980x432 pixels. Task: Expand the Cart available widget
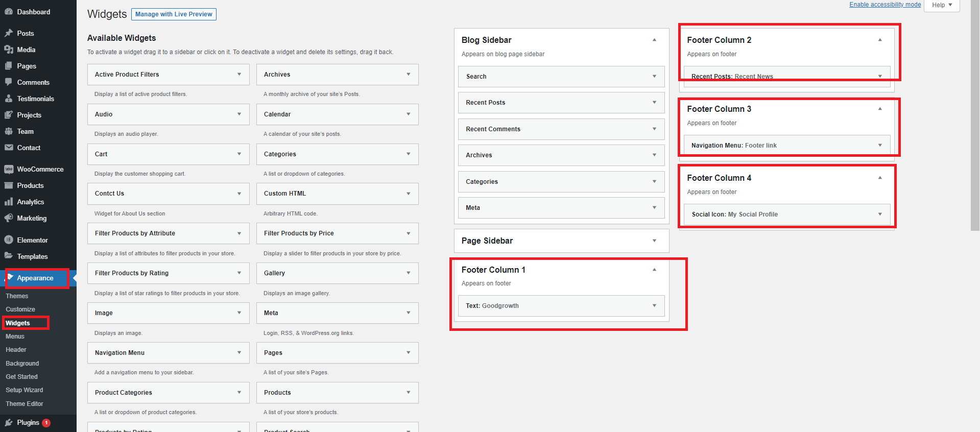click(239, 154)
